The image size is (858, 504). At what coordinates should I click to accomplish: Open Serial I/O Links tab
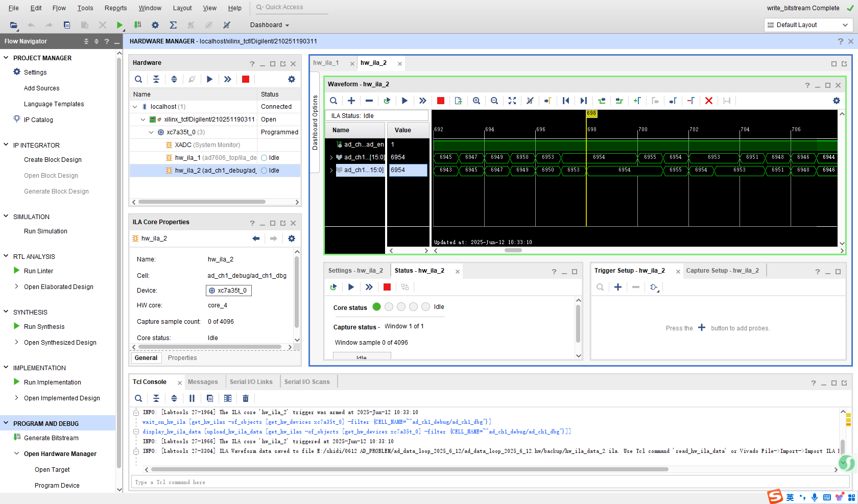[x=251, y=382]
